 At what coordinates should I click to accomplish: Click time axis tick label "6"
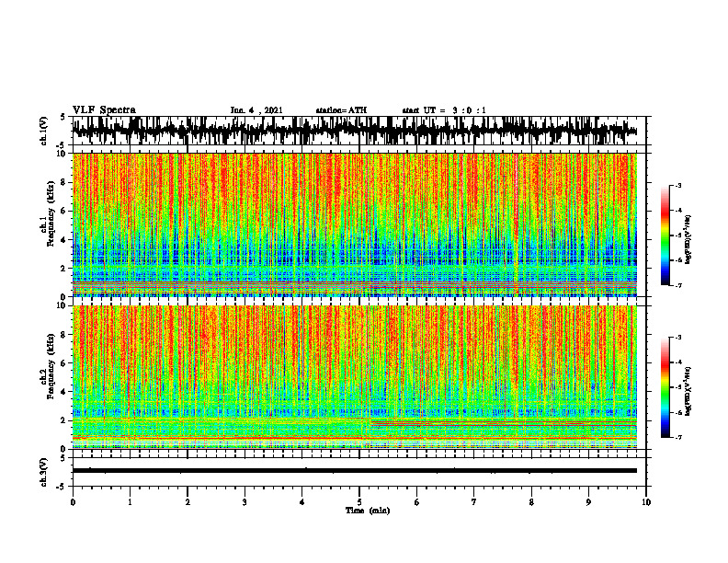click(417, 502)
